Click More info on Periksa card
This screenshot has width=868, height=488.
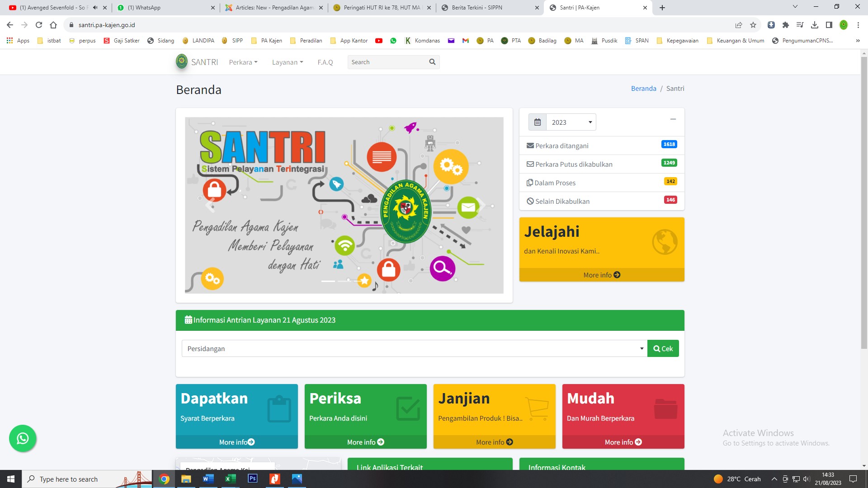click(x=366, y=442)
